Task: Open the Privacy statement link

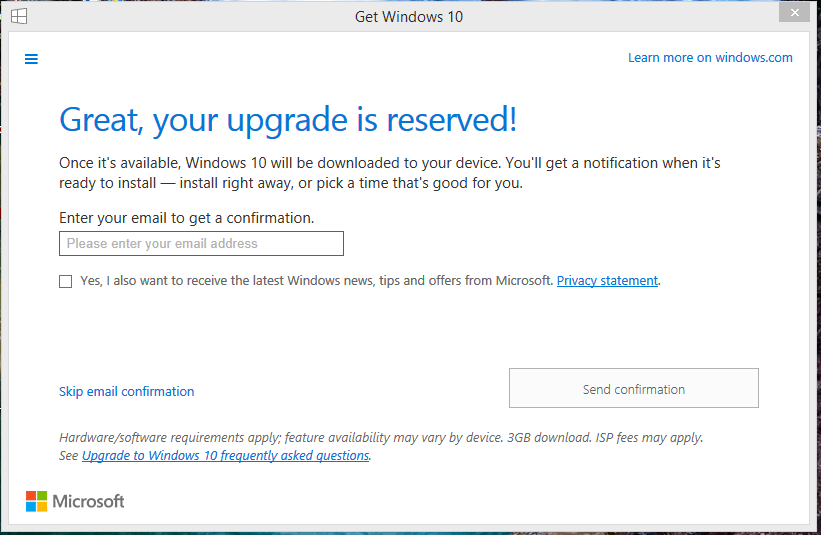Action: coord(607,281)
